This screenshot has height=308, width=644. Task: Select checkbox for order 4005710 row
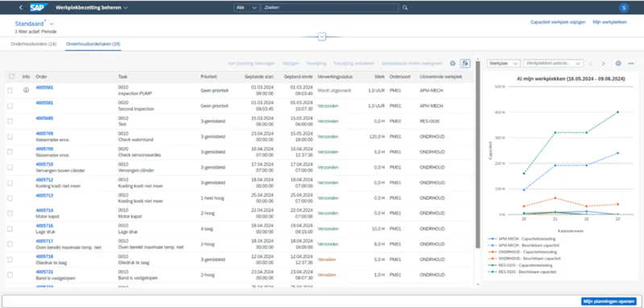coord(10,168)
